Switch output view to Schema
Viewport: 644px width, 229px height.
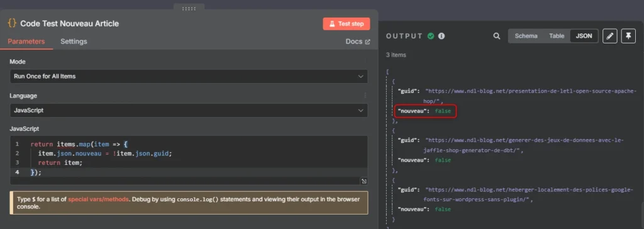pos(526,36)
